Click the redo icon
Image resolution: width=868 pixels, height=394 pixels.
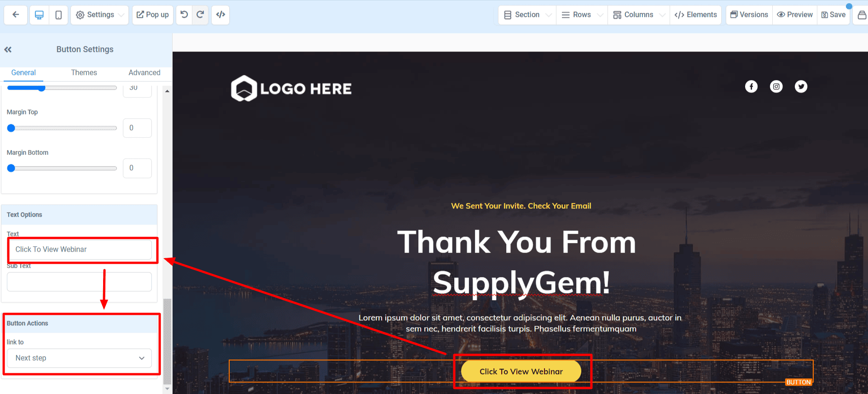(x=200, y=15)
